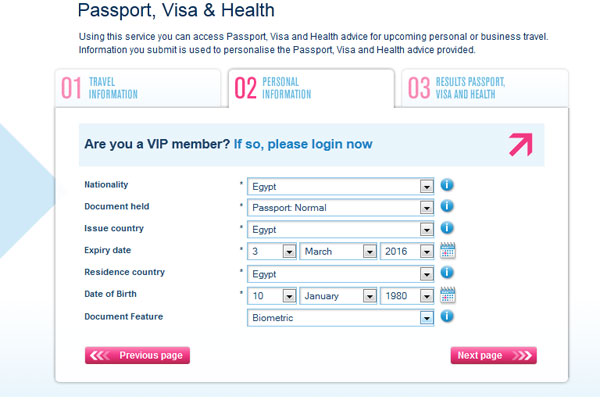Open the Residence country dropdown
Image resolution: width=600 pixels, height=400 pixels.
point(427,274)
